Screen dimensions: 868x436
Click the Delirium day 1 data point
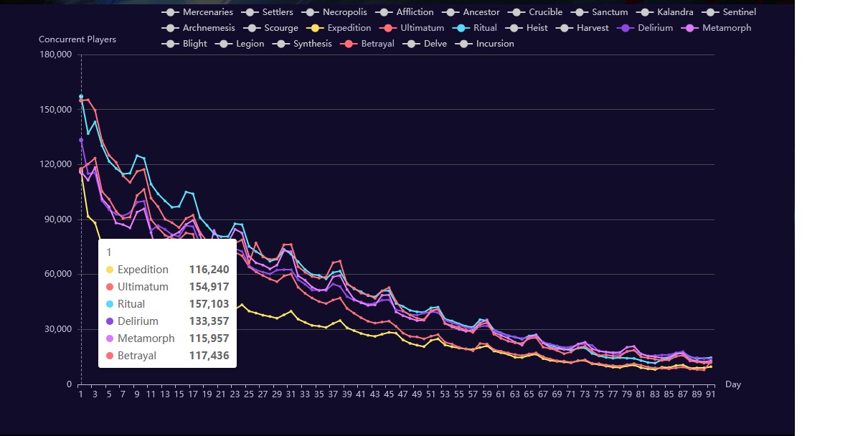[81, 140]
